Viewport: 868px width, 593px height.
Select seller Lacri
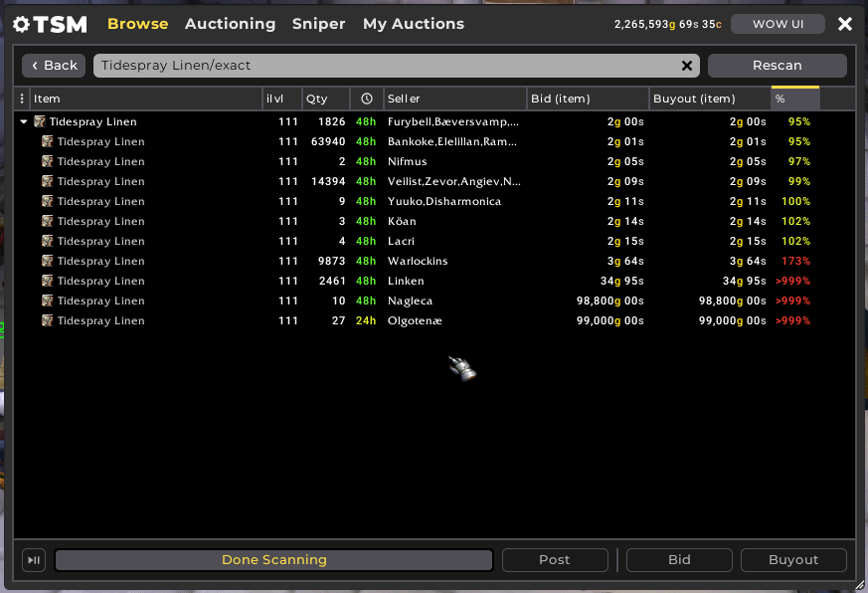(401, 241)
